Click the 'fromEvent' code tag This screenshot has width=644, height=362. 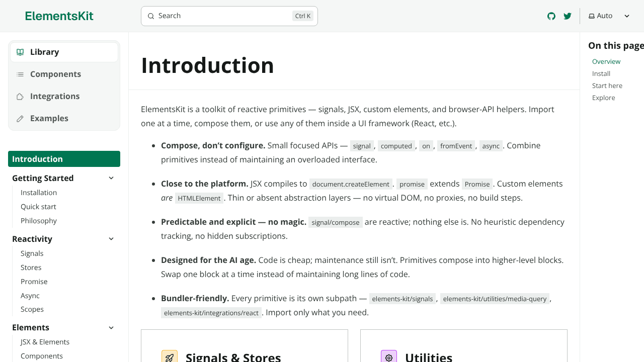pyautogui.click(x=456, y=146)
